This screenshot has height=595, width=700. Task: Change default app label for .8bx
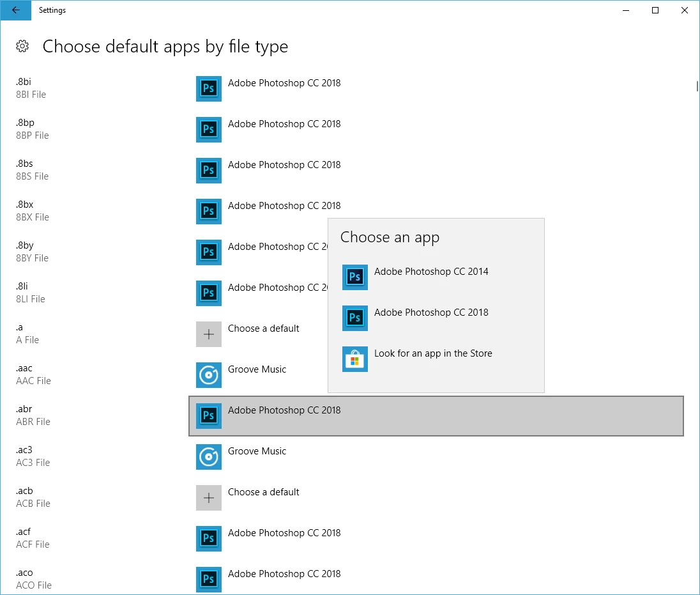click(284, 206)
